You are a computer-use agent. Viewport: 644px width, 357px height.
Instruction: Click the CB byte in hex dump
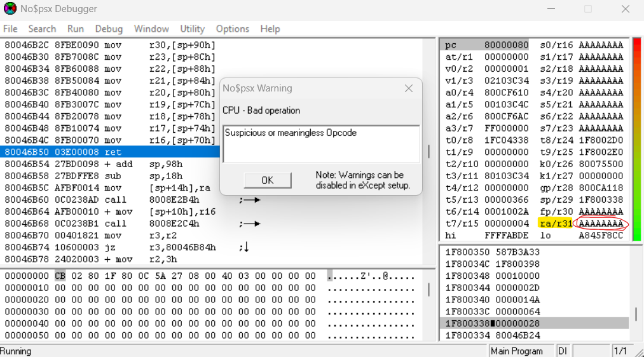point(60,276)
